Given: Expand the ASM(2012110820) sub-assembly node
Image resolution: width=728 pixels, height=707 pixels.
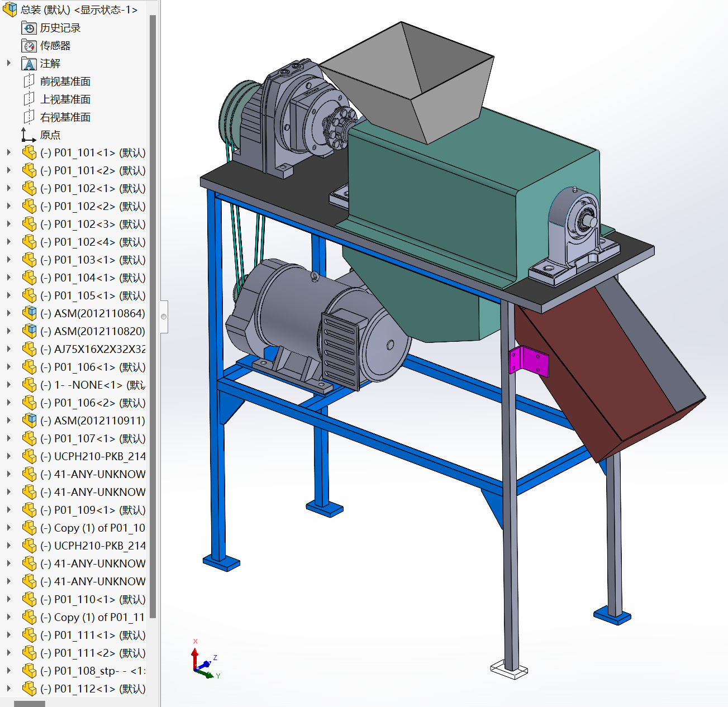Looking at the screenshot, I should point(9,331).
